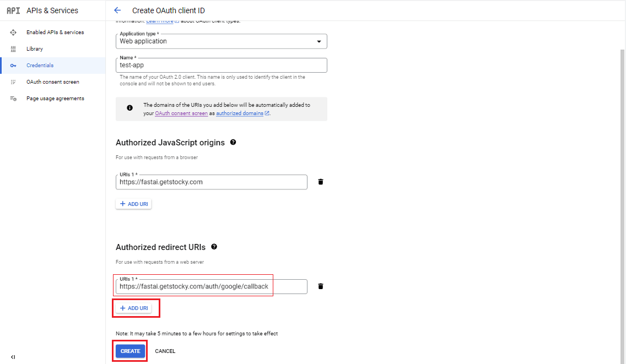
Task: Open help for Authorized redirect URIs
Action: click(x=214, y=247)
